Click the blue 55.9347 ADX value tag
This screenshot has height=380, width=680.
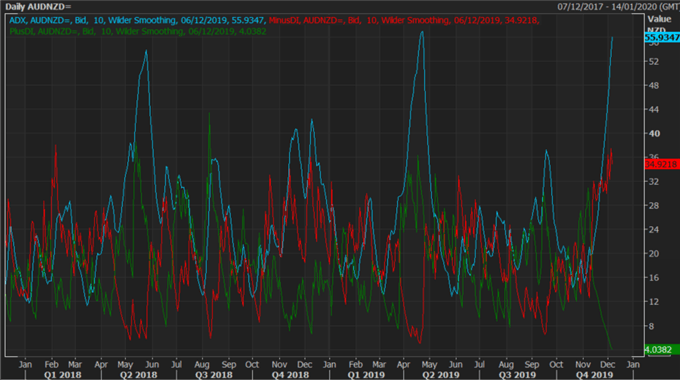662,38
